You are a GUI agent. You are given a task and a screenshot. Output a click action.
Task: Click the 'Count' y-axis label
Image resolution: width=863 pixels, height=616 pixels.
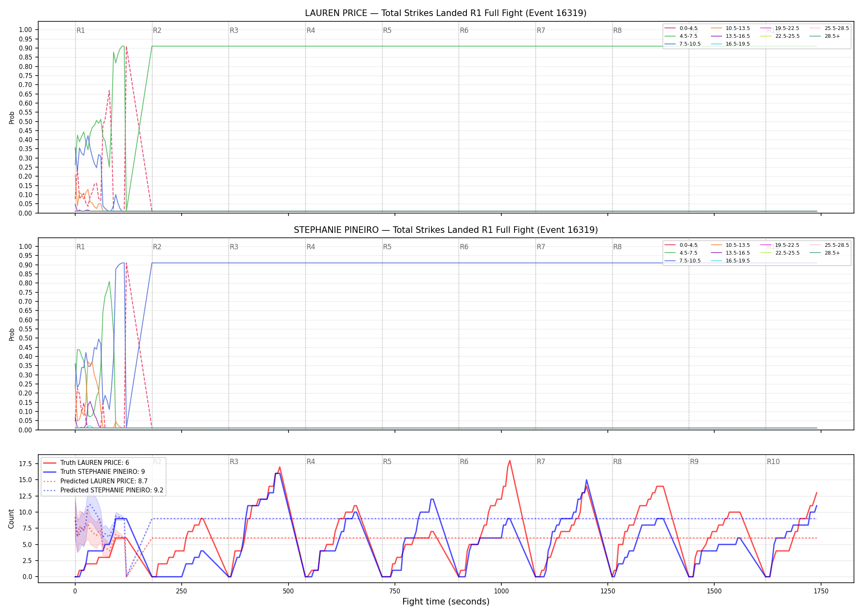click(x=11, y=519)
